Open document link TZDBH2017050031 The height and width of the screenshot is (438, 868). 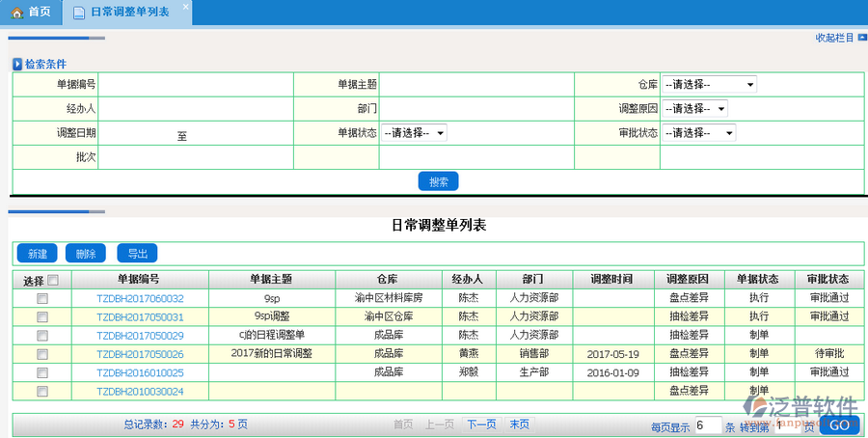coord(140,316)
